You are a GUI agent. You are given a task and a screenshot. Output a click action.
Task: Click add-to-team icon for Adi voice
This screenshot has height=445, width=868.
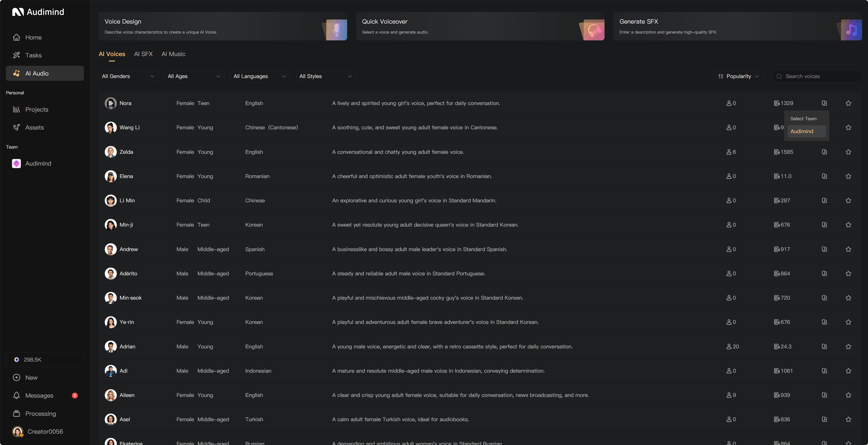pos(824,371)
